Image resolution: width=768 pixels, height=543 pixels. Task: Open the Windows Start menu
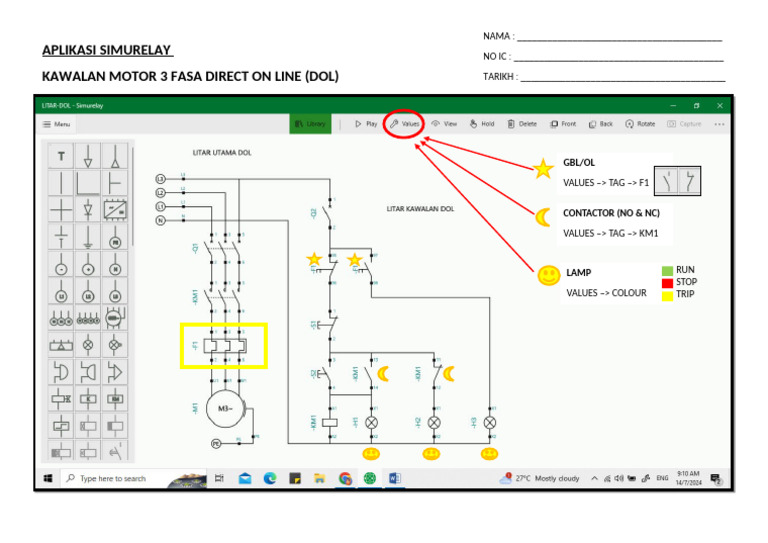[48, 478]
